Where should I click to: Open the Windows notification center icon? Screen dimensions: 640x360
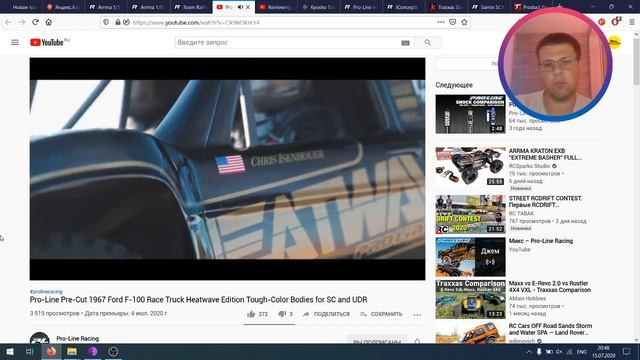pos(627,351)
